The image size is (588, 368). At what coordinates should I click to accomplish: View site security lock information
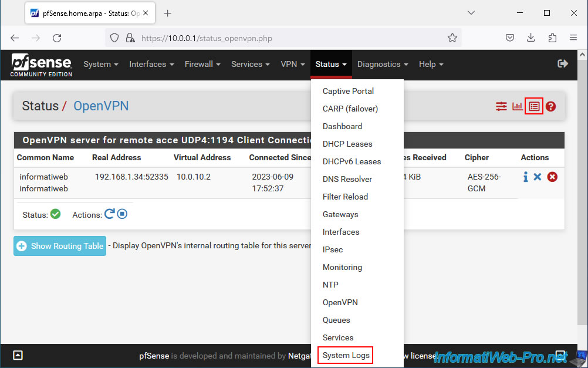130,38
